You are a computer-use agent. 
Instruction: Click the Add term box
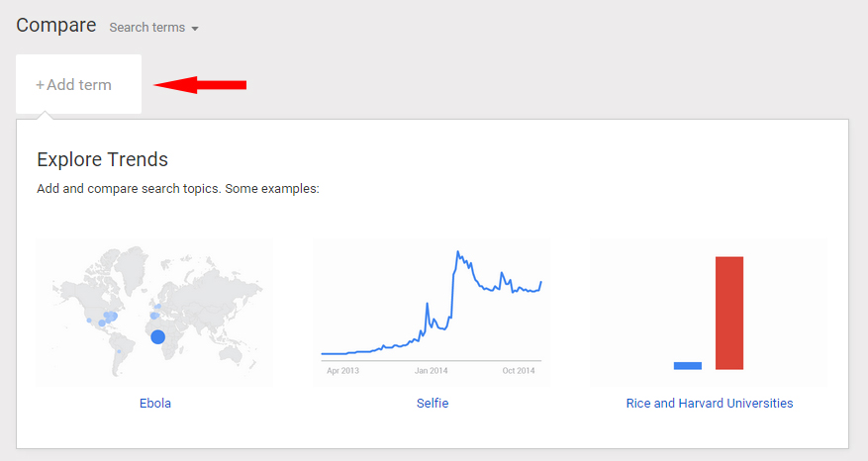78,84
